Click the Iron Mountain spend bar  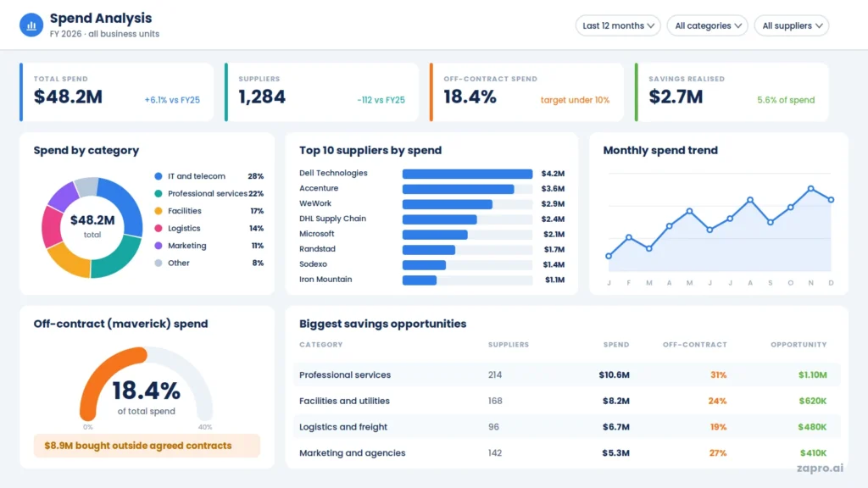pos(420,280)
